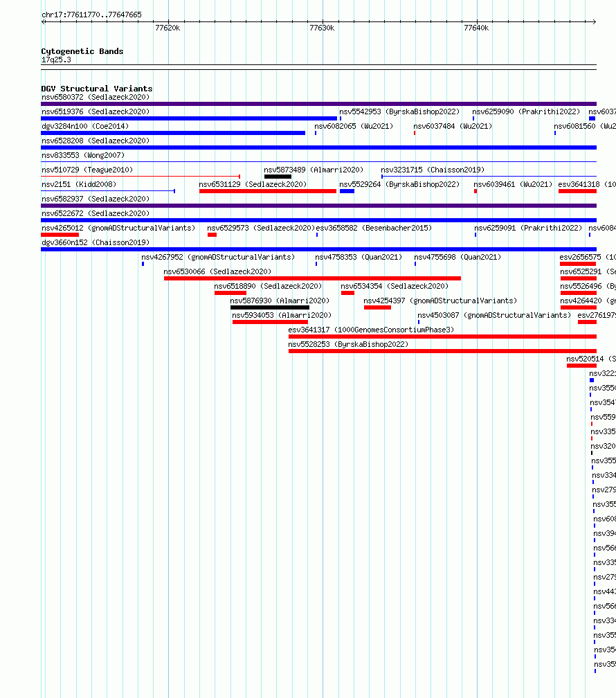
Task: Click the thin blue line under nsv833553
Action: tap(318, 162)
